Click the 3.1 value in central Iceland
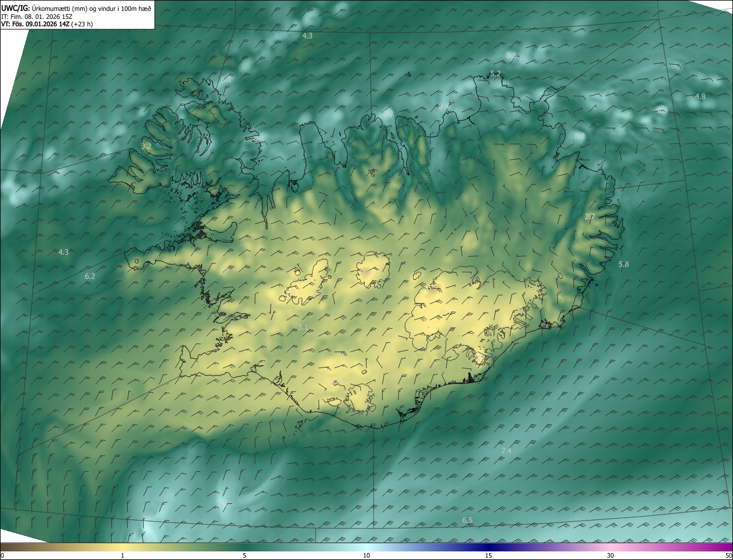Image resolution: width=733 pixels, height=560 pixels. (x=304, y=327)
